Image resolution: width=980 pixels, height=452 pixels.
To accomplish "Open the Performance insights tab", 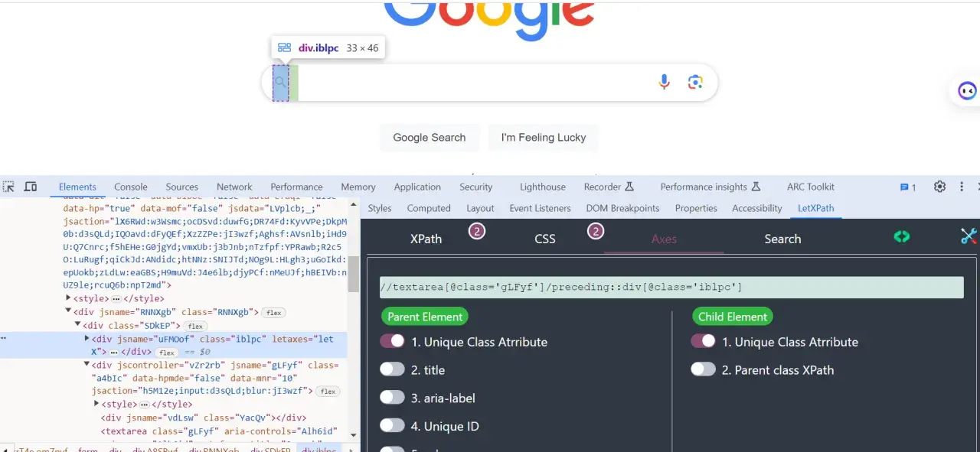I will (x=710, y=187).
